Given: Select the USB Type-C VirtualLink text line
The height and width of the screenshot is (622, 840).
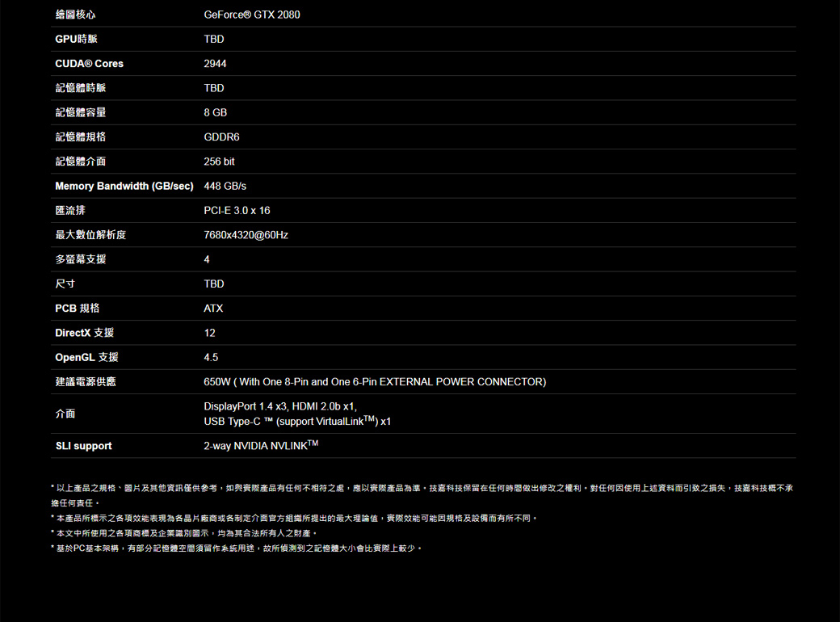Looking at the screenshot, I should tap(297, 422).
